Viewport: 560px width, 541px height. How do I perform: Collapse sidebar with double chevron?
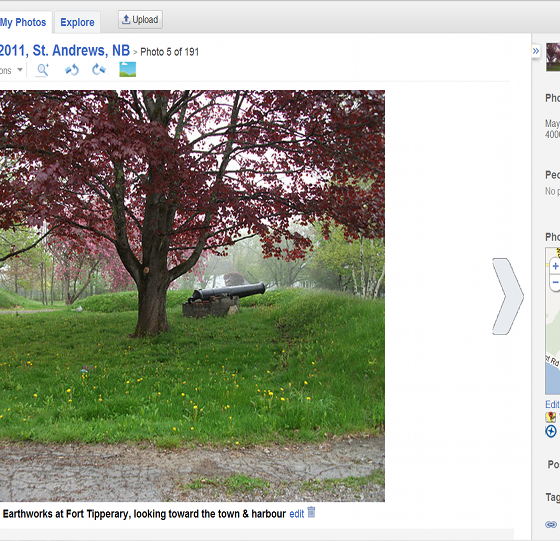[x=535, y=51]
